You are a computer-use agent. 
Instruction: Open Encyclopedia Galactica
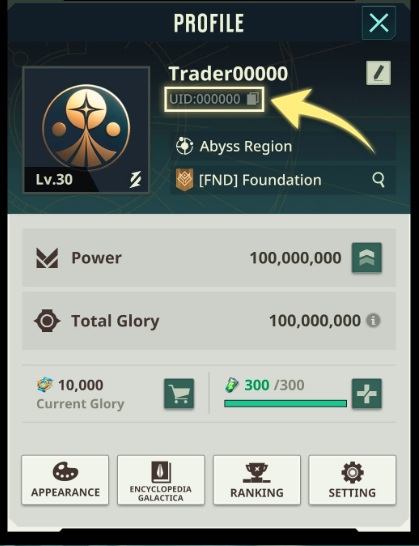[x=161, y=480]
